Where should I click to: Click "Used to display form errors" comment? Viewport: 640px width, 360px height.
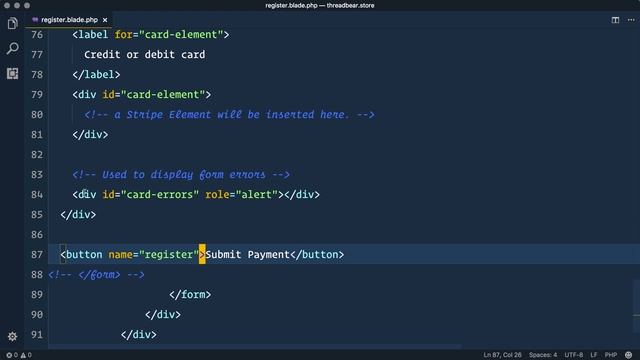pos(181,175)
